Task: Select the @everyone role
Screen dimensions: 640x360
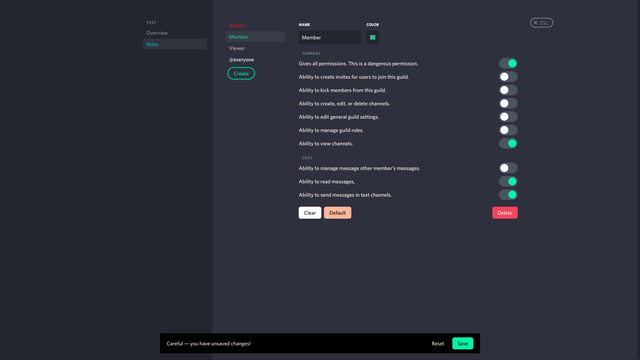Action: 255,60
